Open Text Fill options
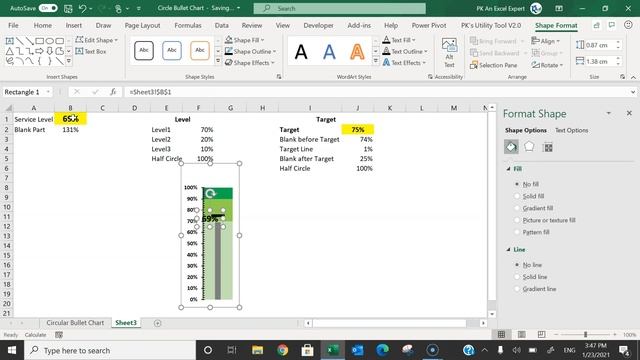The image size is (640, 360). tap(399, 40)
